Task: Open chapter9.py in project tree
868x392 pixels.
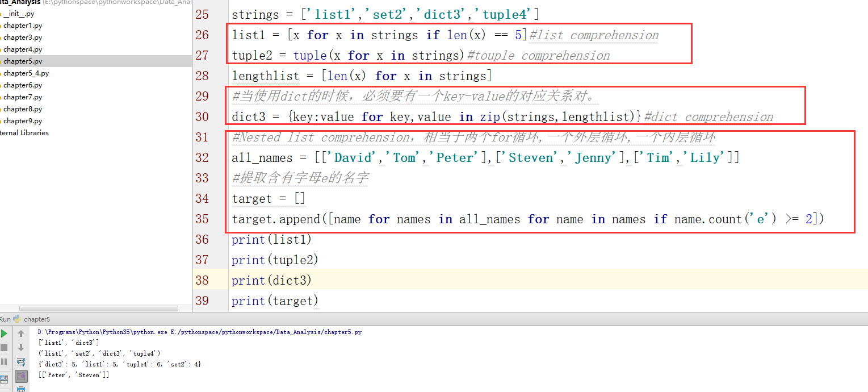Action: pos(22,121)
